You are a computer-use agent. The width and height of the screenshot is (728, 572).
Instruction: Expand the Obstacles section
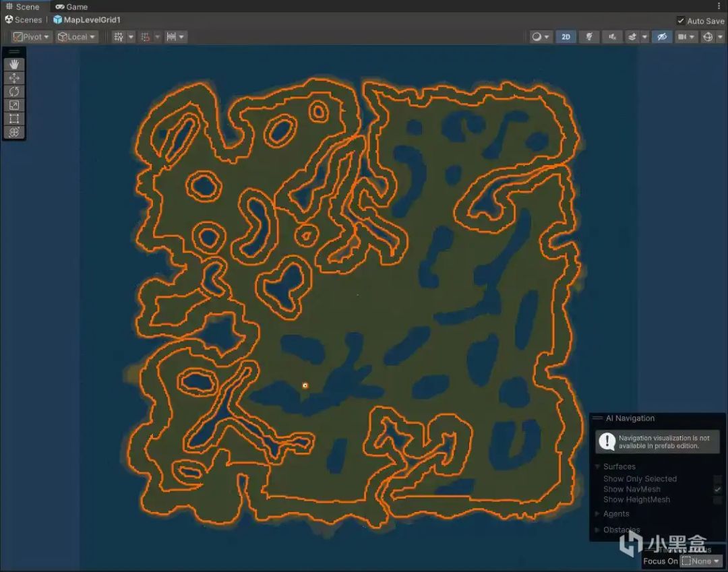click(597, 530)
